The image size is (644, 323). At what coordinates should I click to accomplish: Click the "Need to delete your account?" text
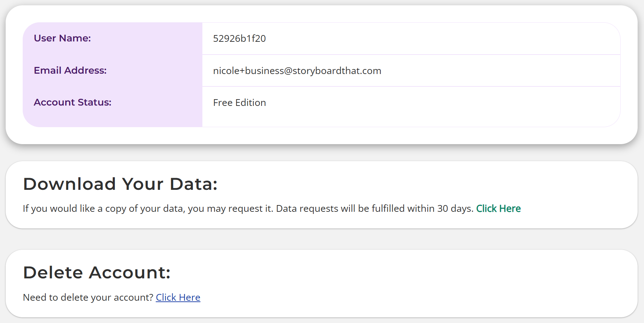[x=88, y=297]
